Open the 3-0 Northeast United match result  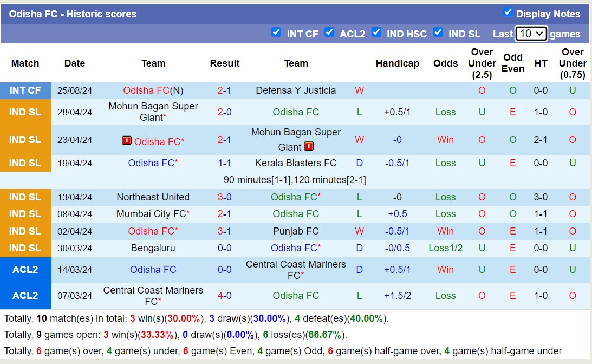click(224, 197)
